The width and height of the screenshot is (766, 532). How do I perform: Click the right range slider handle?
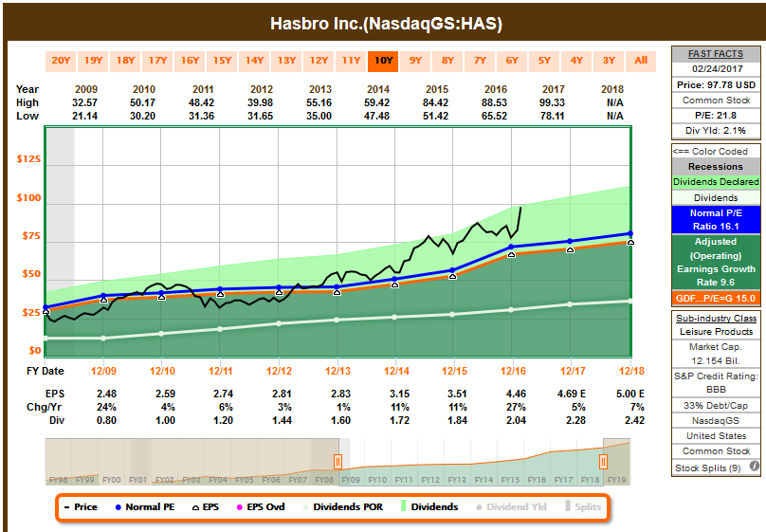pos(603,461)
